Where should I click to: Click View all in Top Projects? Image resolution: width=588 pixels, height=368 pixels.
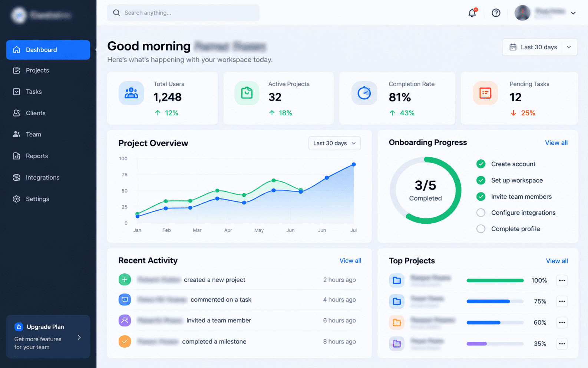[x=557, y=261]
